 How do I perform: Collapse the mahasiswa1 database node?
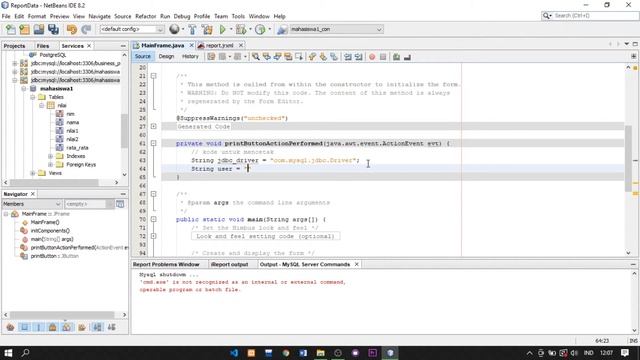(24, 89)
